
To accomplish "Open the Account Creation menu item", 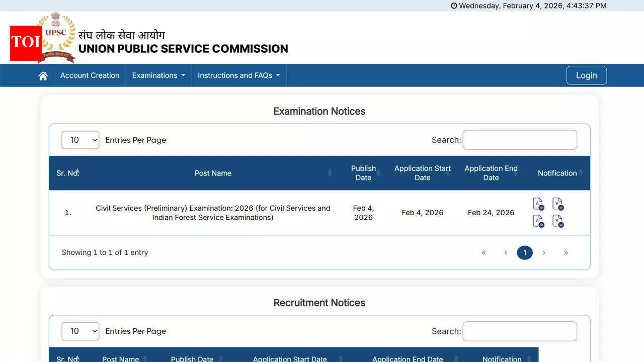I will [x=90, y=75].
